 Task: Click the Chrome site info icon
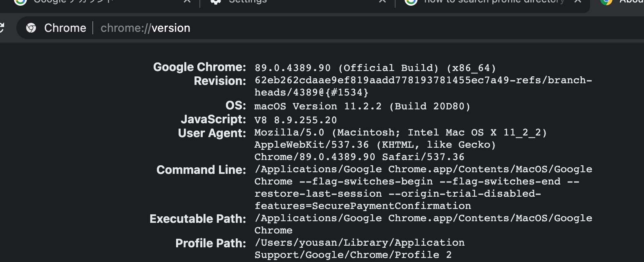pyautogui.click(x=31, y=28)
